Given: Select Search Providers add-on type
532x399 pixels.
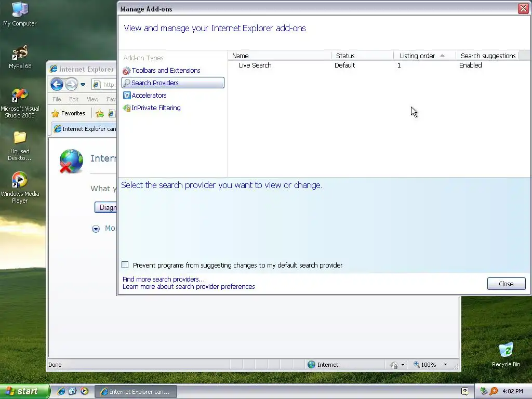Looking at the screenshot, I should pyautogui.click(x=172, y=83).
